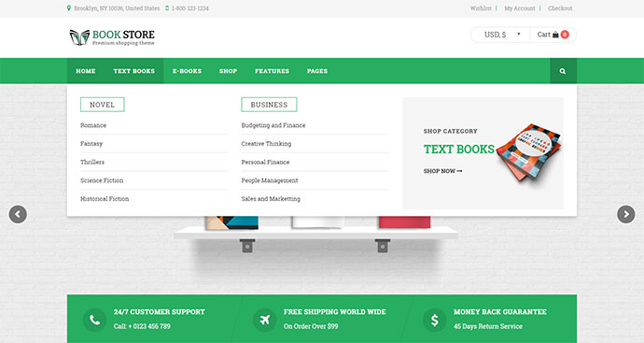This screenshot has height=343, width=644.
Task: Open the Wishlist link
Action: (x=481, y=8)
